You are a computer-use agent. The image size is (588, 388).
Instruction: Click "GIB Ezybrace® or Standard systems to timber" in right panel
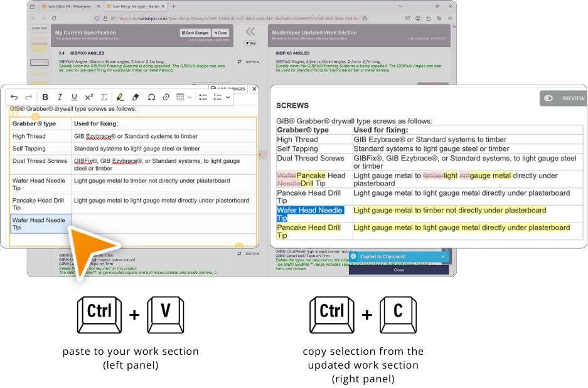pyautogui.click(x=430, y=140)
